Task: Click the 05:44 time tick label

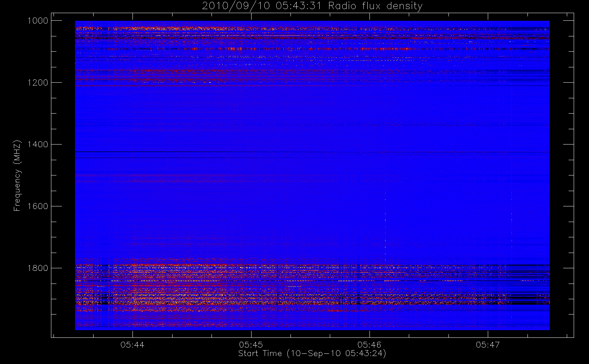Action: 133,344
